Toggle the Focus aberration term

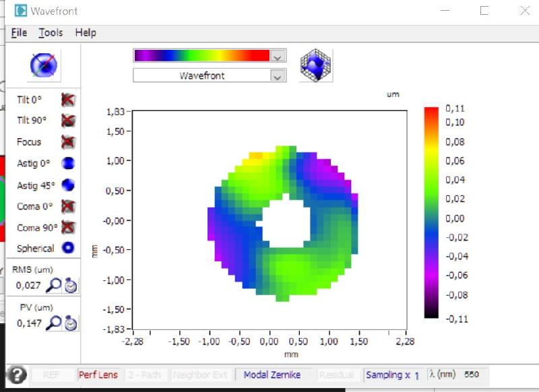point(68,142)
